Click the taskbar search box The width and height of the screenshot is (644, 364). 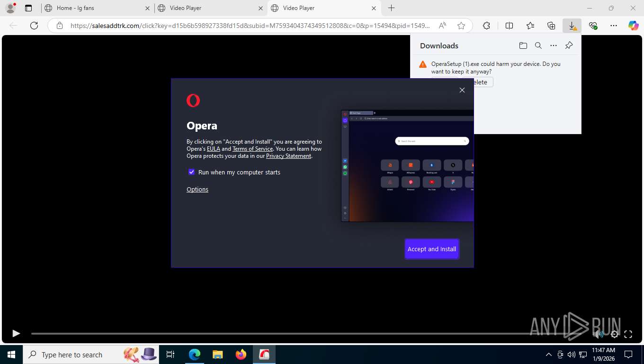(x=91, y=355)
